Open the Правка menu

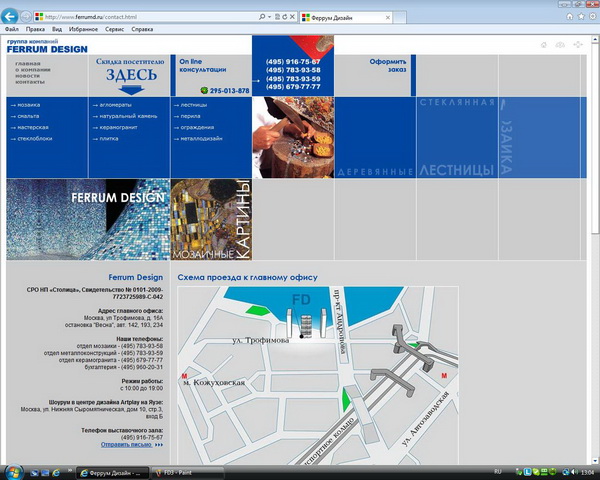35,29
